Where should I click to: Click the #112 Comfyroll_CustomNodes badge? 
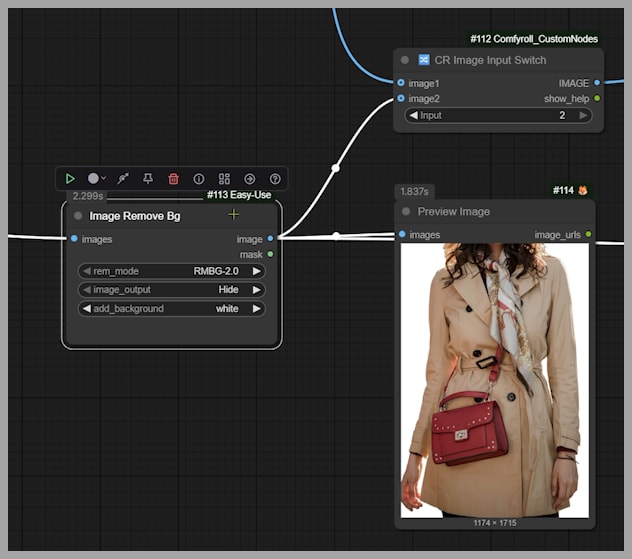533,39
